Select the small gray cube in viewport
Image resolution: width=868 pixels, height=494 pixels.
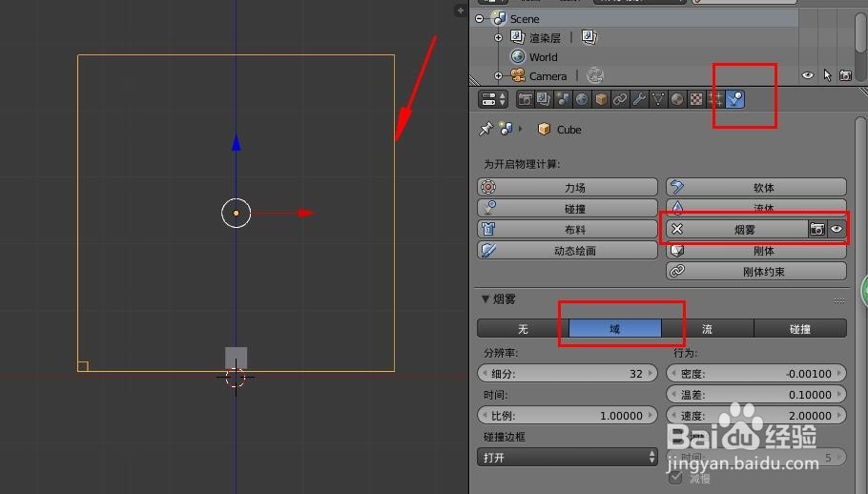[x=236, y=358]
